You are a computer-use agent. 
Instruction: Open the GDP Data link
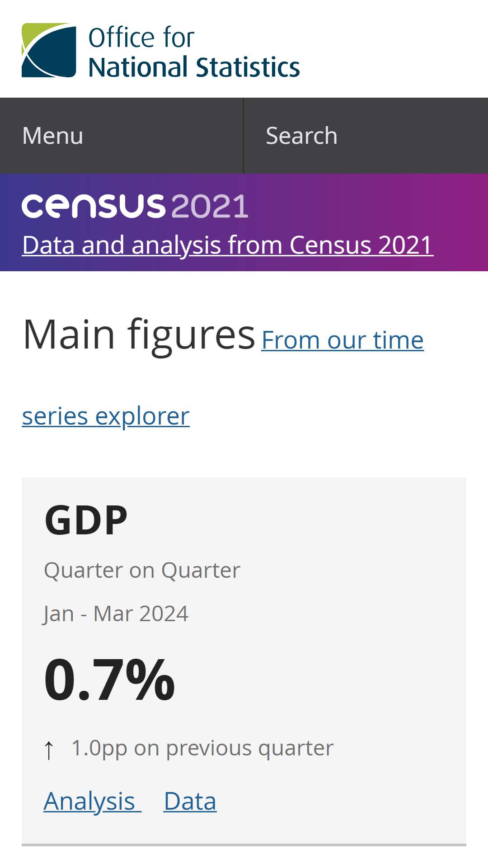pyautogui.click(x=190, y=802)
